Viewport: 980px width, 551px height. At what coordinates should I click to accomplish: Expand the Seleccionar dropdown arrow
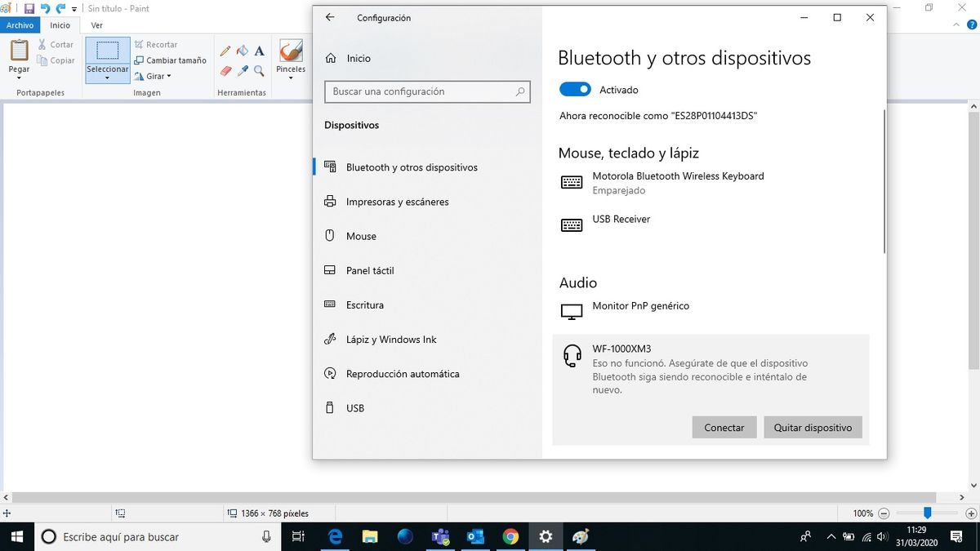(x=108, y=79)
